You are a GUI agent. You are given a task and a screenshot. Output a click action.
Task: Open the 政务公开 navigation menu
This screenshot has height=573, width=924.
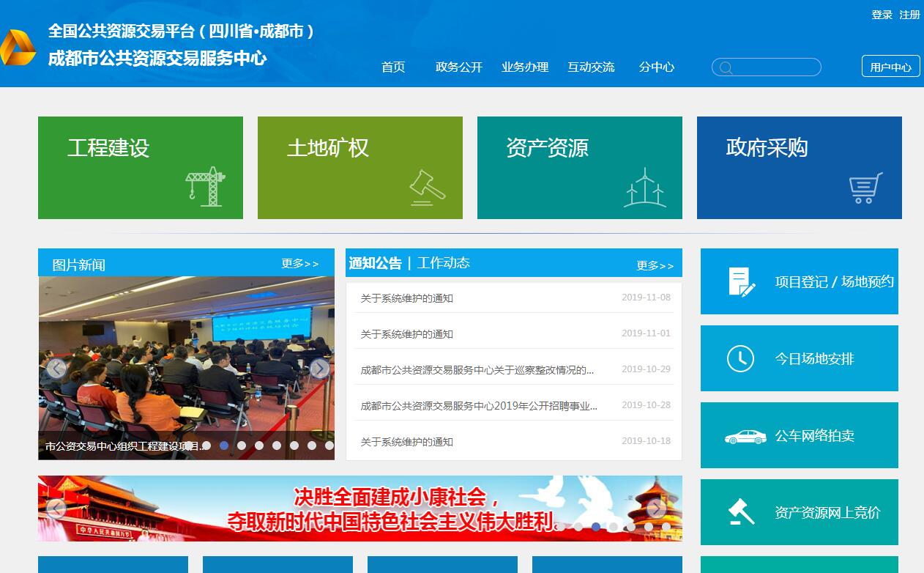point(459,67)
